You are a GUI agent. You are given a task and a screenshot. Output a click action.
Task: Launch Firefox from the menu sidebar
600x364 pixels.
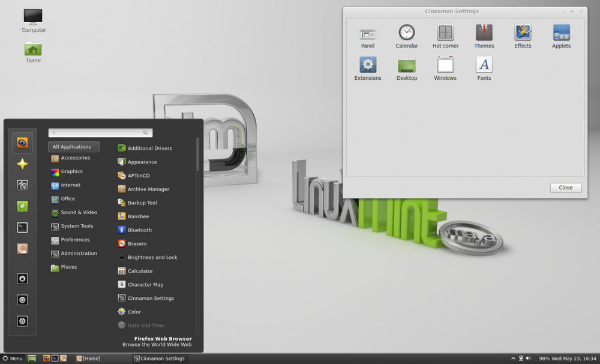coord(22,143)
